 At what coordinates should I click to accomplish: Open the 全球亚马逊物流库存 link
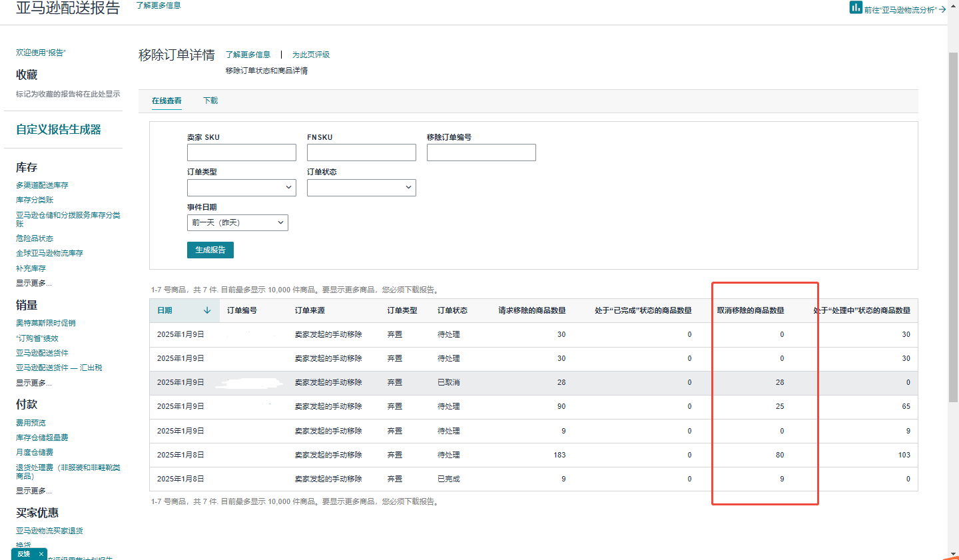[49, 253]
